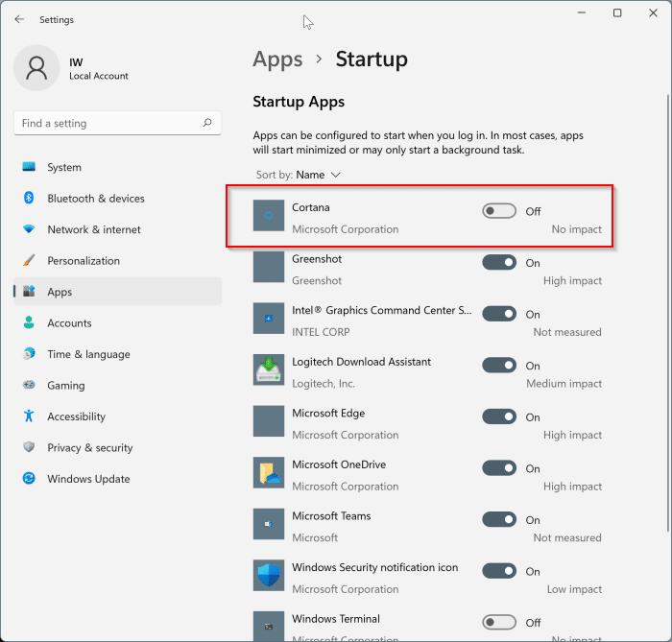672x642 pixels.
Task: Turn off Microsoft Teams startup toggle
Action: pos(499,519)
